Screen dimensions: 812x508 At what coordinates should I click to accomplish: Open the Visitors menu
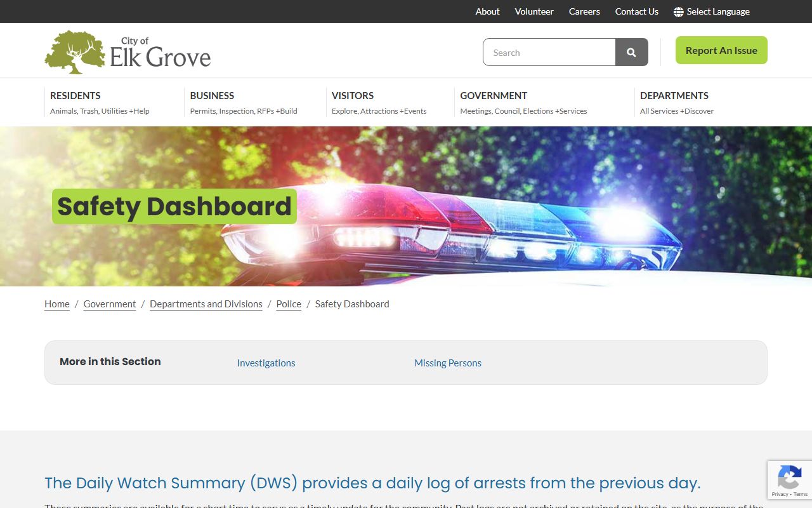tap(379, 102)
